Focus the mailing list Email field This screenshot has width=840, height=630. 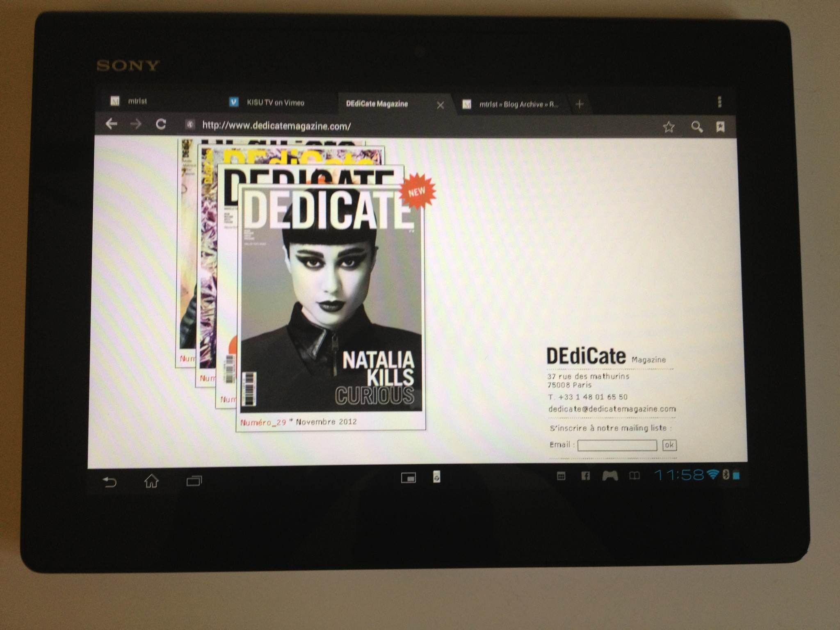pyautogui.click(x=617, y=445)
